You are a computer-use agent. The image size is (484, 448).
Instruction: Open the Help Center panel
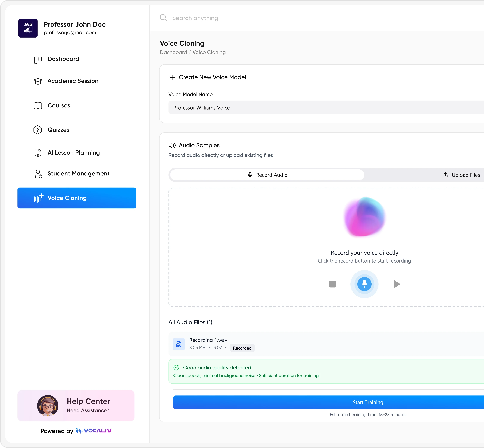(x=76, y=405)
